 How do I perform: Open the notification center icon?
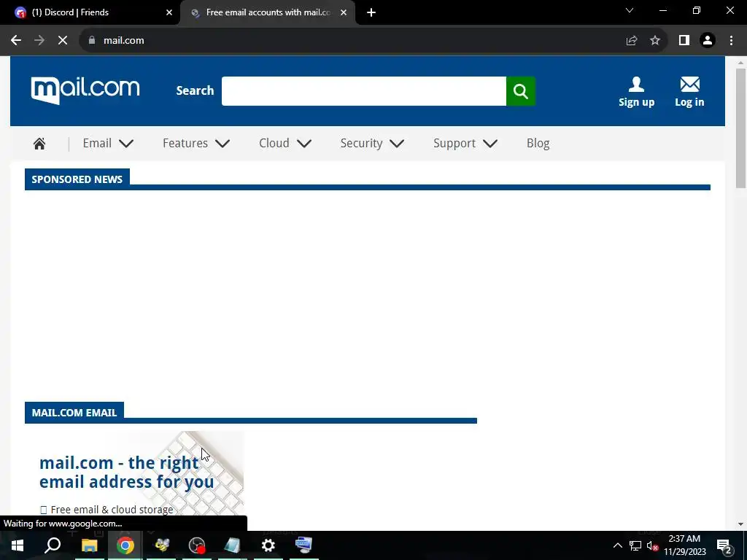pyautogui.click(x=724, y=545)
